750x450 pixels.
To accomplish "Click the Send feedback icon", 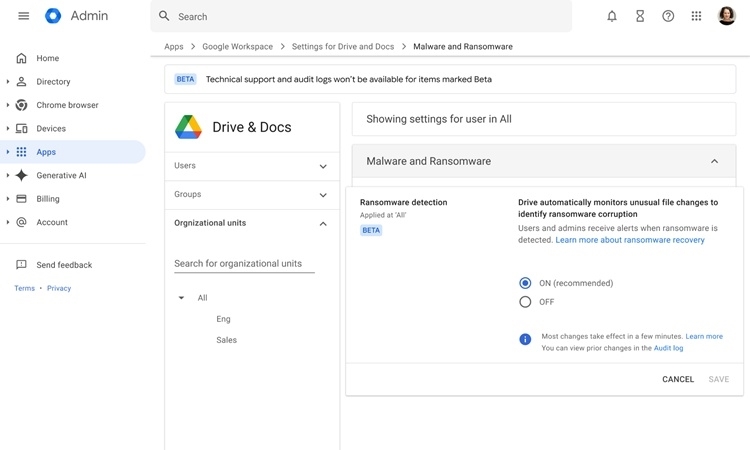I will tap(21, 265).
